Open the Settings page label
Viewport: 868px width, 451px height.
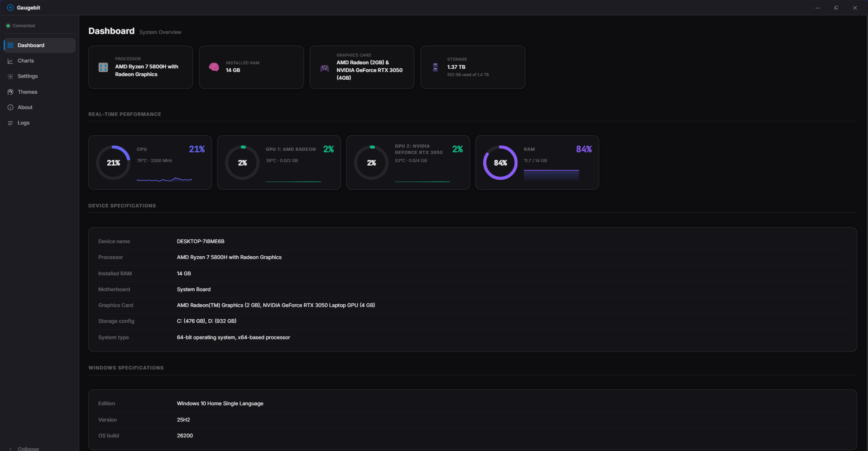tap(28, 76)
